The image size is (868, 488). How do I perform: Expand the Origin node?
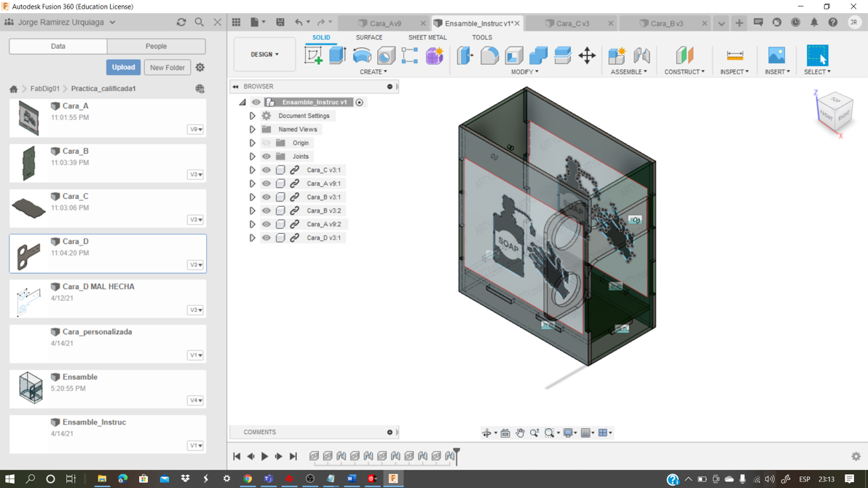click(252, 143)
